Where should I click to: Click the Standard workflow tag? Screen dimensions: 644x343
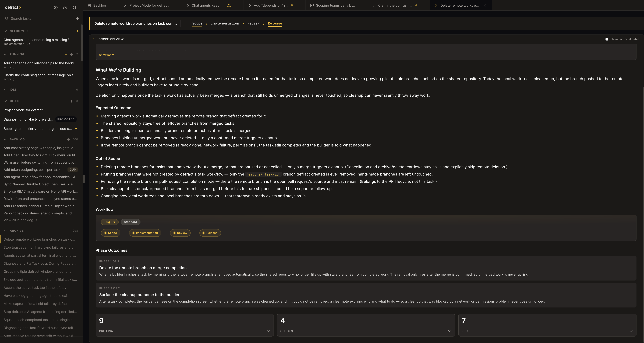pyautogui.click(x=130, y=222)
